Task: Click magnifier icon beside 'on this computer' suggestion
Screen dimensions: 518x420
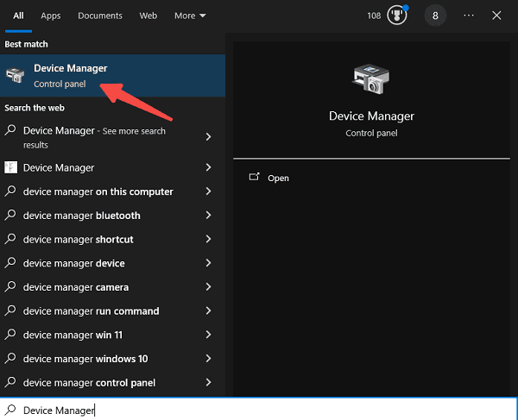Action: 10,191
